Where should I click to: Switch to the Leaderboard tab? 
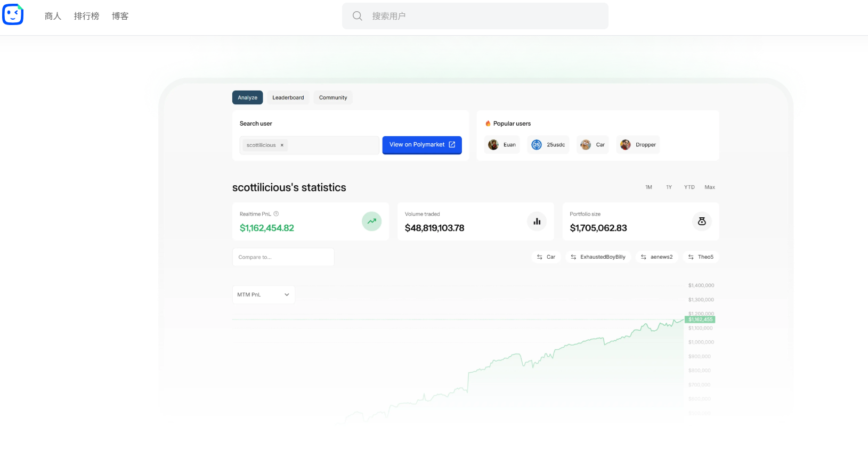tap(288, 98)
